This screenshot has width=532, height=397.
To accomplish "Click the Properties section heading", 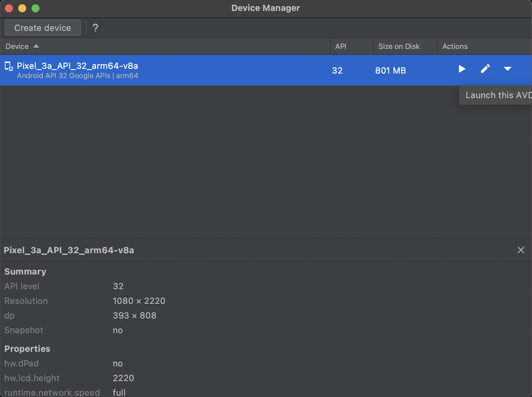I will (x=27, y=349).
